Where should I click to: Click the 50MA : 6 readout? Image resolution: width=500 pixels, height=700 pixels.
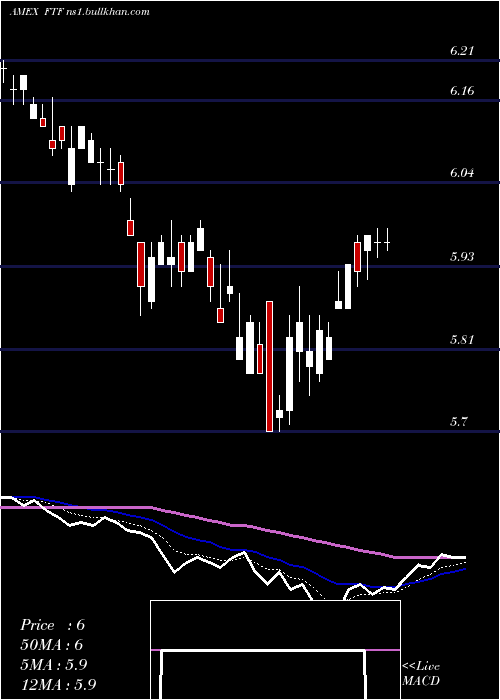click(x=52, y=645)
